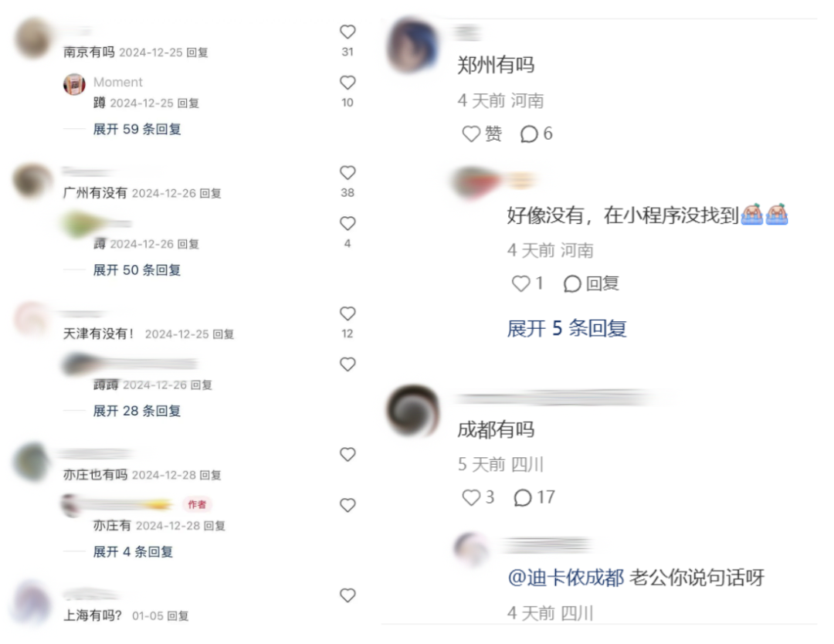Tap heart icon beside 亦庄也有吗 comment
The image size is (834, 644).
point(347,455)
